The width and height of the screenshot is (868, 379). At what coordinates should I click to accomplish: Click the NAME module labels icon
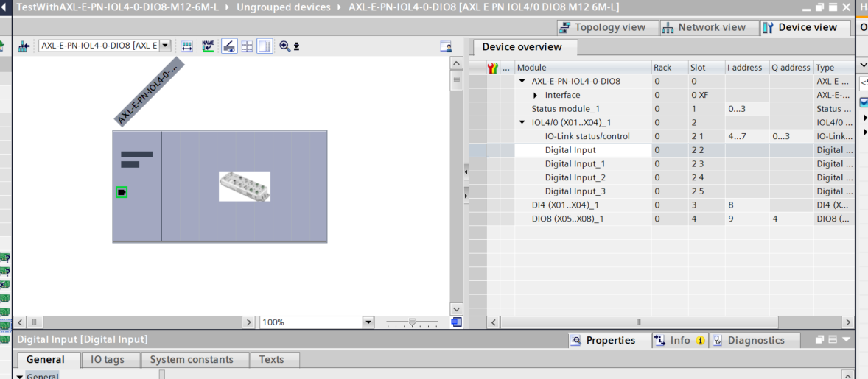tap(208, 46)
